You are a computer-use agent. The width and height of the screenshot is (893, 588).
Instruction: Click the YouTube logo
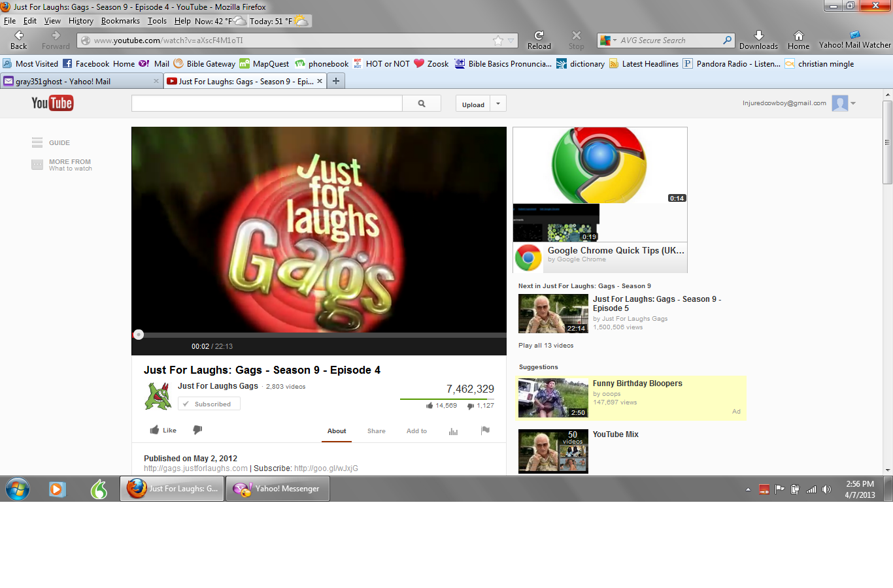click(x=52, y=103)
